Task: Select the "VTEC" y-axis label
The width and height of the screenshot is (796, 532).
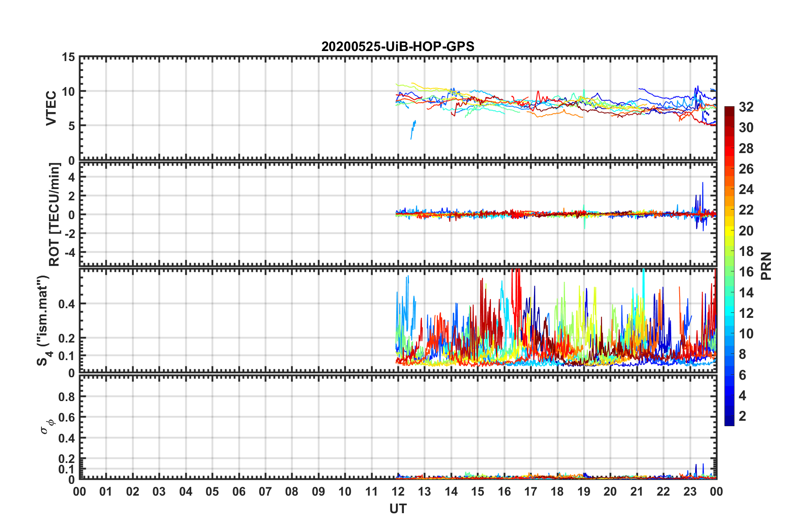Action: (51, 108)
